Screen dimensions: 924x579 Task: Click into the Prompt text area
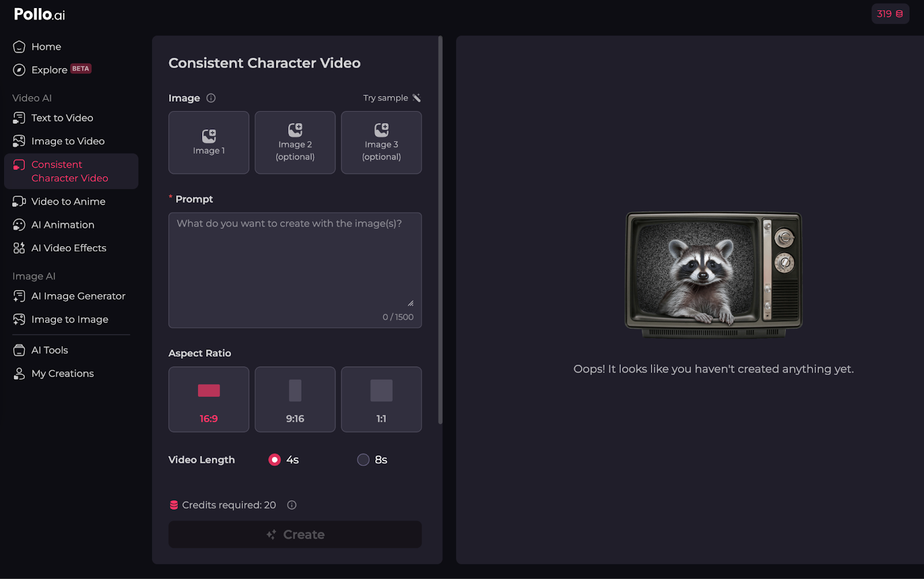point(295,270)
